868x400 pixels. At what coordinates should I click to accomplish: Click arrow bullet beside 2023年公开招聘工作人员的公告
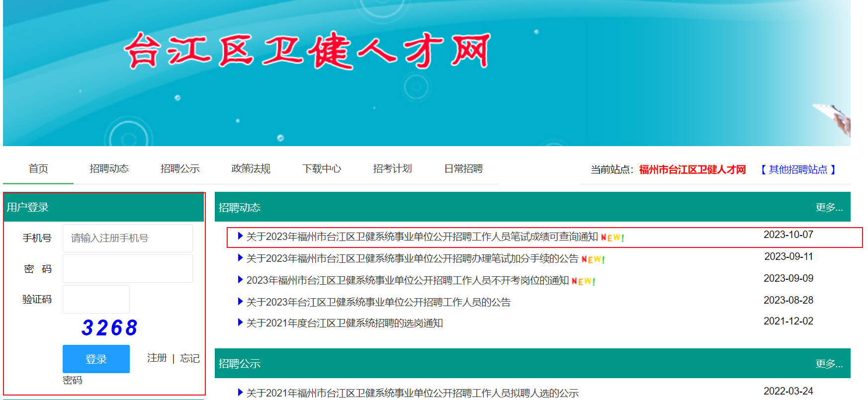[x=240, y=302]
